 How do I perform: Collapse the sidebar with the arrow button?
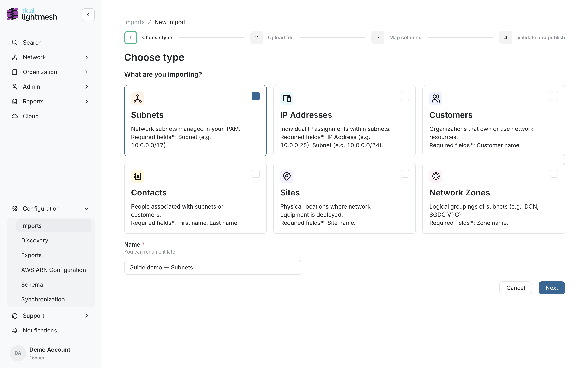point(88,15)
